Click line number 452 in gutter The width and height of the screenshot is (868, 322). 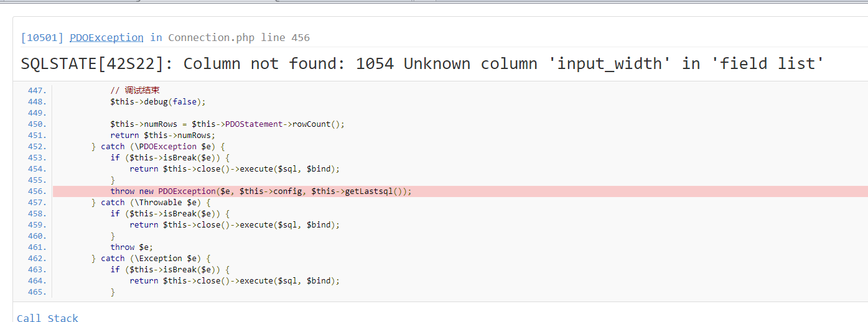point(37,147)
